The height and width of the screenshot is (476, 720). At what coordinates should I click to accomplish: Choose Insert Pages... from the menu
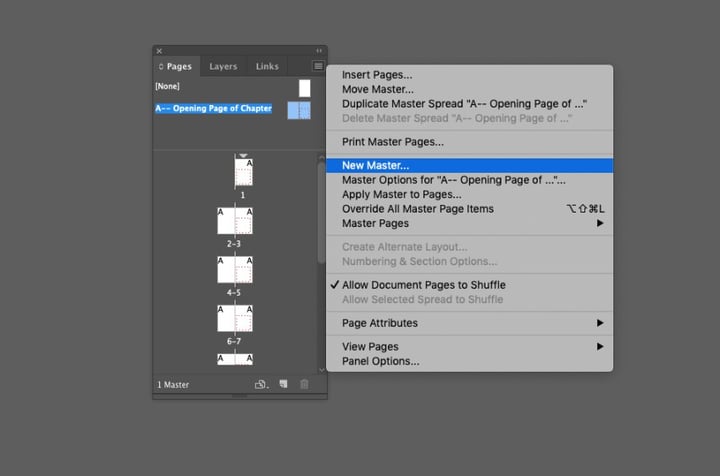click(469, 75)
